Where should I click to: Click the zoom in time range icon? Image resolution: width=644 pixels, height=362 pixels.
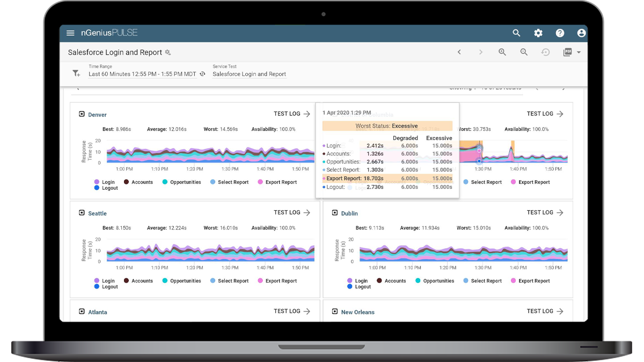tap(502, 52)
